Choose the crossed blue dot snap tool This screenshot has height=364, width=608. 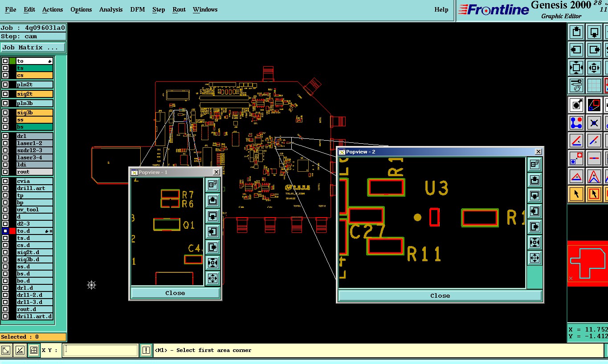tap(594, 123)
